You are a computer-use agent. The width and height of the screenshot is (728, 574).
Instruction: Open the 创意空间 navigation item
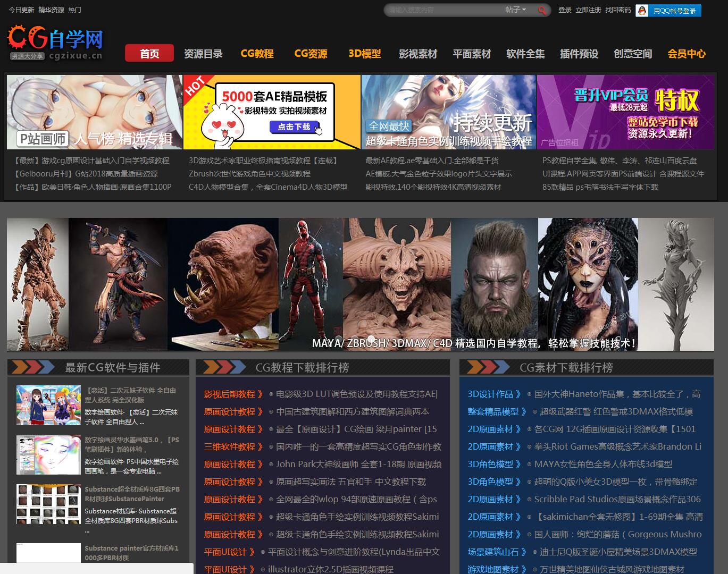633,54
